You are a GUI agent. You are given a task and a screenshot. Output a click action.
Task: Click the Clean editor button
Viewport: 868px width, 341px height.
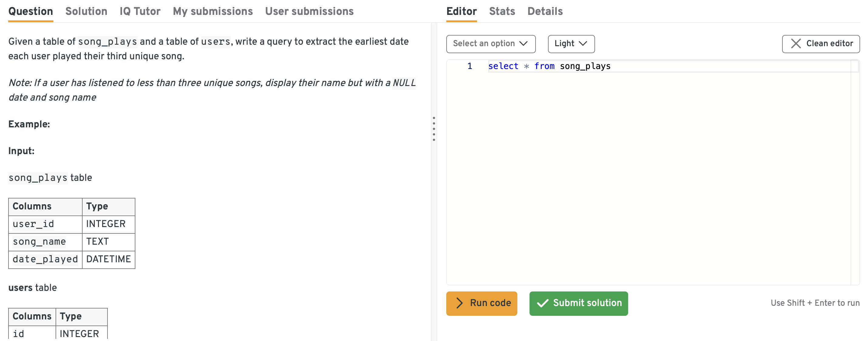(x=821, y=44)
